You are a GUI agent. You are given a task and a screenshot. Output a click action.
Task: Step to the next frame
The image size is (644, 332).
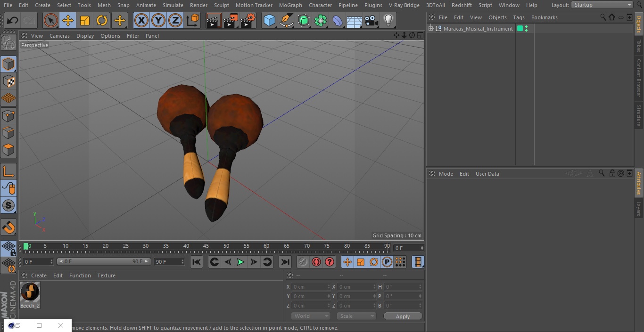click(254, 262)
